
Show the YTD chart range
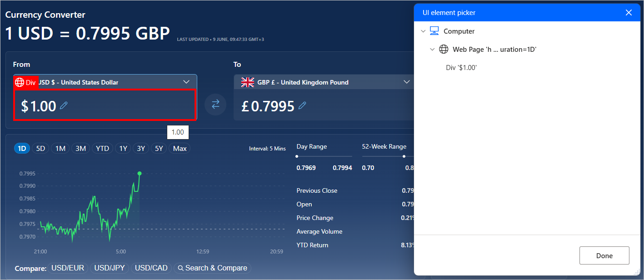pyautogui.click(x=102, y=148)
